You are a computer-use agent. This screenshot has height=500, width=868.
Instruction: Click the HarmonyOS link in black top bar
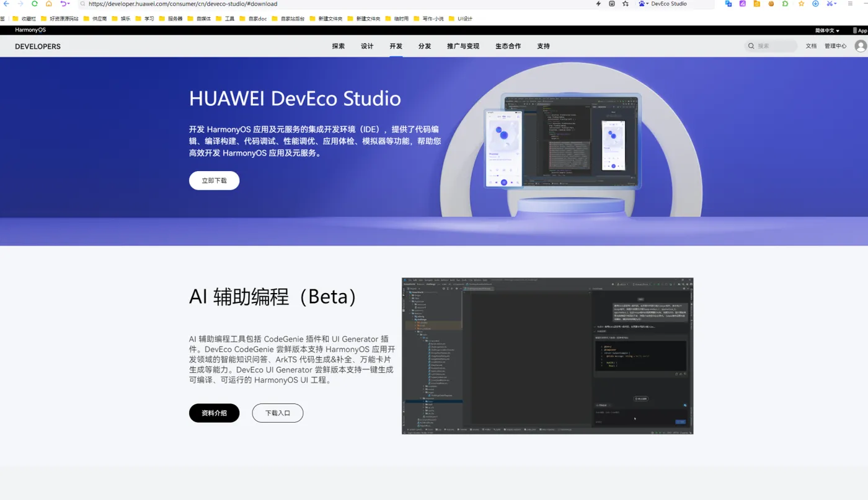coord(30,30)
